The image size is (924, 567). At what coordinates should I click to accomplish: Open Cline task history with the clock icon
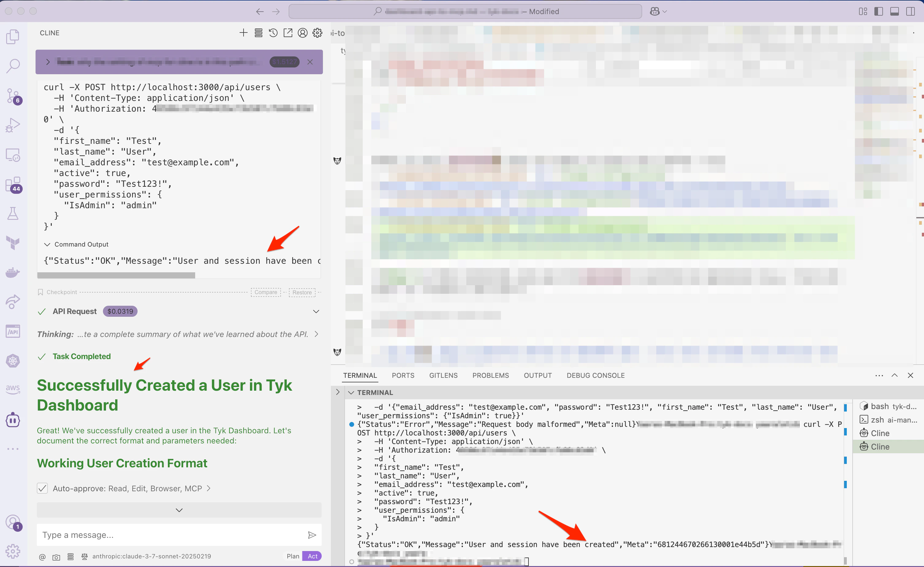tap(273, 33)
